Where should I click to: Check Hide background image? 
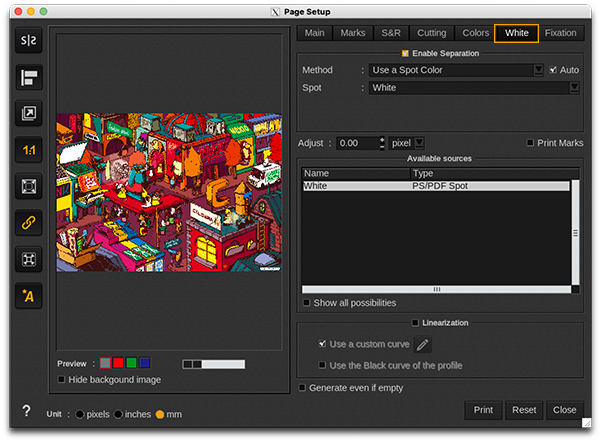(x=63, y=379)
